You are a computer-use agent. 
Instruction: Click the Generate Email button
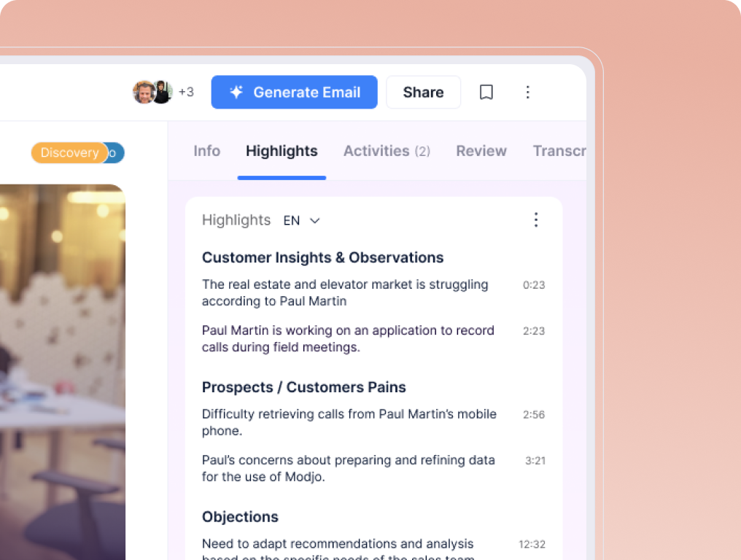(x=294, y=92)
